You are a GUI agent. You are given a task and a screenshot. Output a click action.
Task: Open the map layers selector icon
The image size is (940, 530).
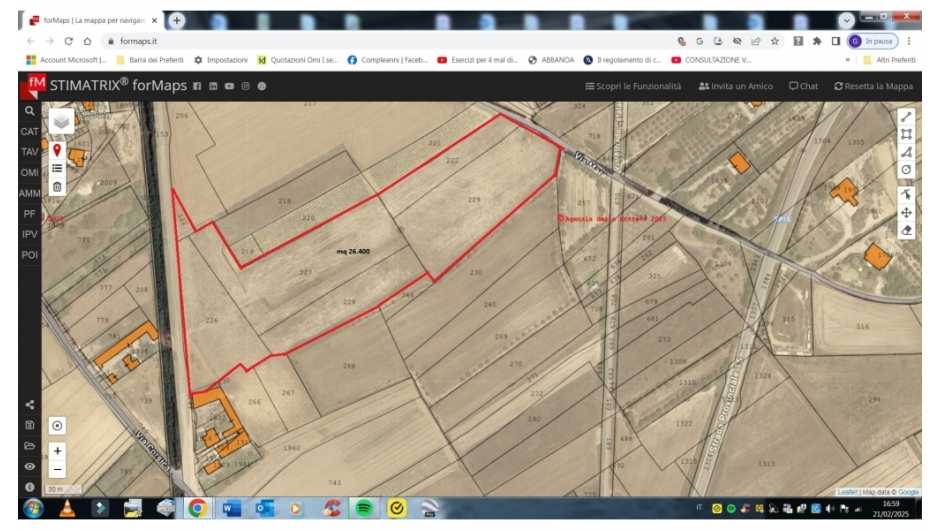click(x=61, y=121)
